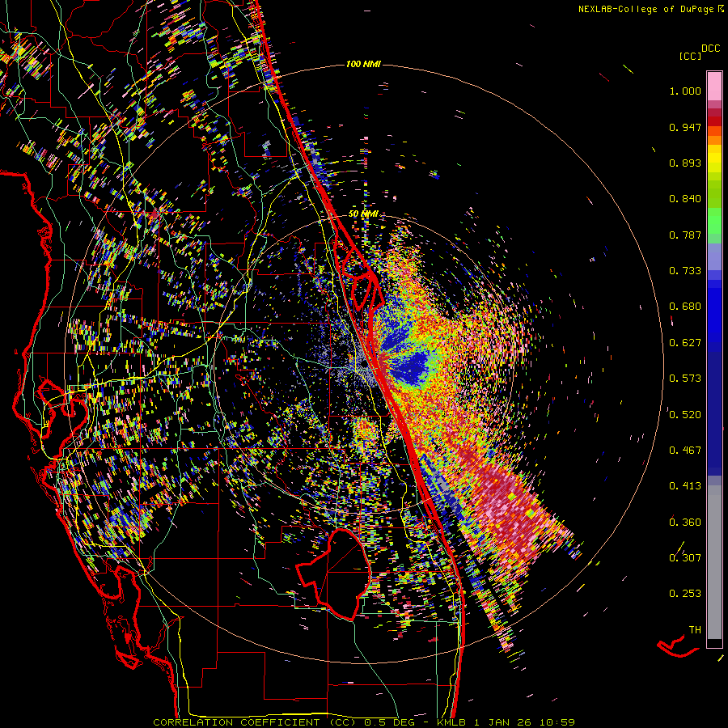Click the 0.307 scale value
This screenshot has height=728, width=728.
point(685,558)
